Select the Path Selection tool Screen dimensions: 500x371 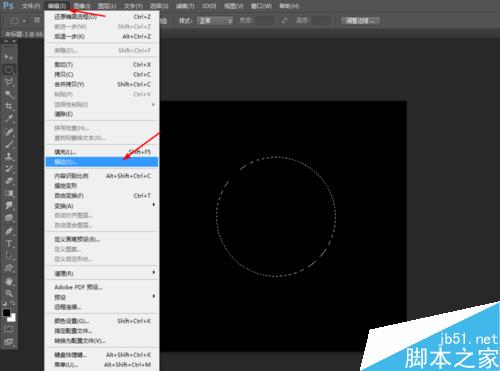tap(9, 256)
